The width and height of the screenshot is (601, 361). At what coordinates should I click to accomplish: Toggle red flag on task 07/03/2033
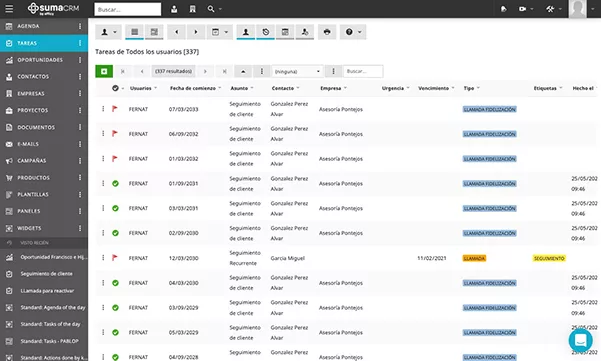tap(115, 109)
